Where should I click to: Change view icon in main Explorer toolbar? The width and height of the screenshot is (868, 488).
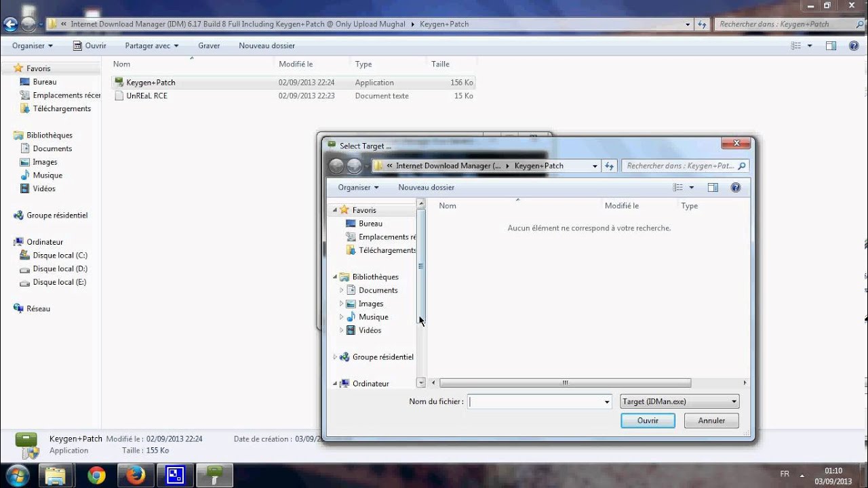click(x=797, y=46)
